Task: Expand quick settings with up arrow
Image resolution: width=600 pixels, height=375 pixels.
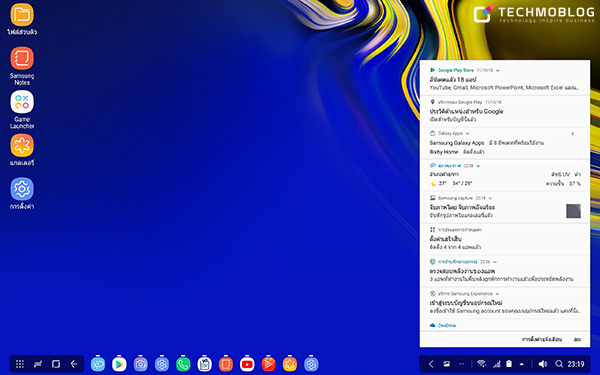Action: tap(522, 364)
